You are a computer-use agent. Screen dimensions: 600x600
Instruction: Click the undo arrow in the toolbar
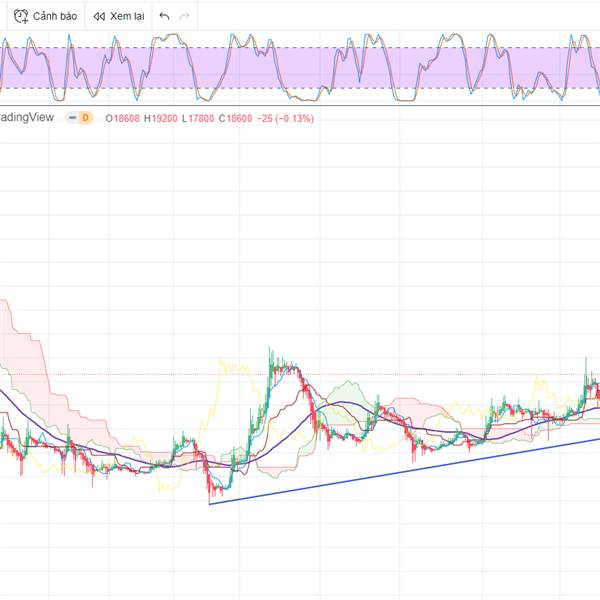(164, 16)
